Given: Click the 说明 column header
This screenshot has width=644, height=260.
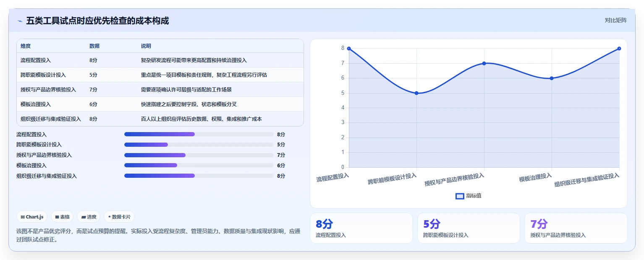Looking at the screenshot, I should [146, 46].
